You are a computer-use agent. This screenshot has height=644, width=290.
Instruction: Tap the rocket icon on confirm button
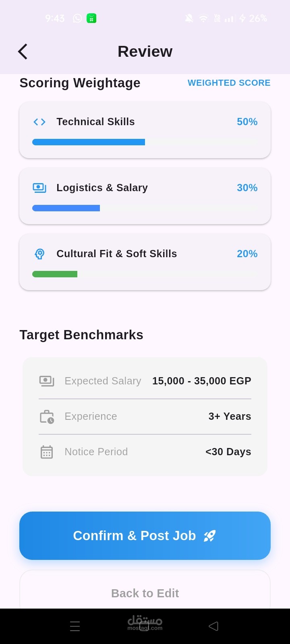click(209, 536)
